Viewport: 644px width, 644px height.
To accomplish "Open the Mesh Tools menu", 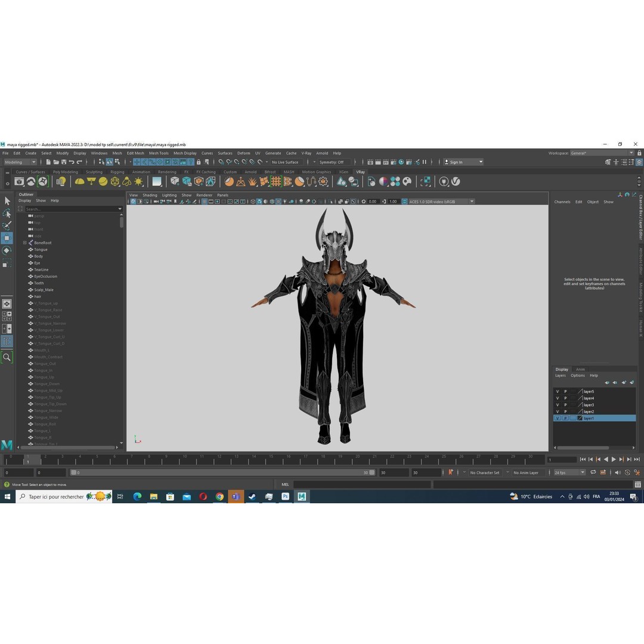I will pyautogui.click(x=159, y=153).
